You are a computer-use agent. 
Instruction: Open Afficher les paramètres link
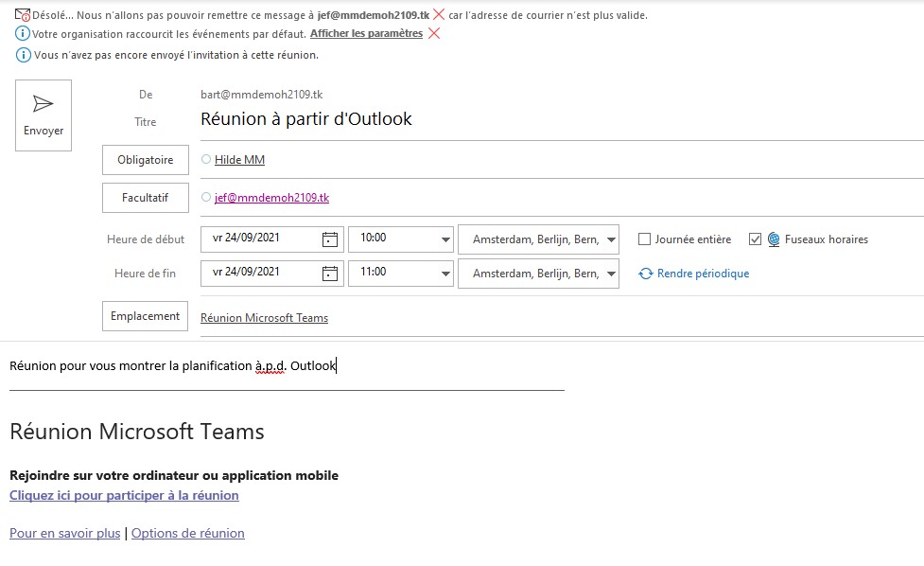click(366, 34)
